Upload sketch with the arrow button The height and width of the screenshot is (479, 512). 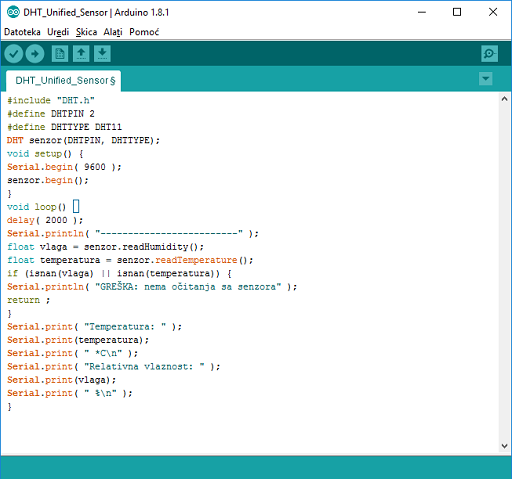pos(35,54)
